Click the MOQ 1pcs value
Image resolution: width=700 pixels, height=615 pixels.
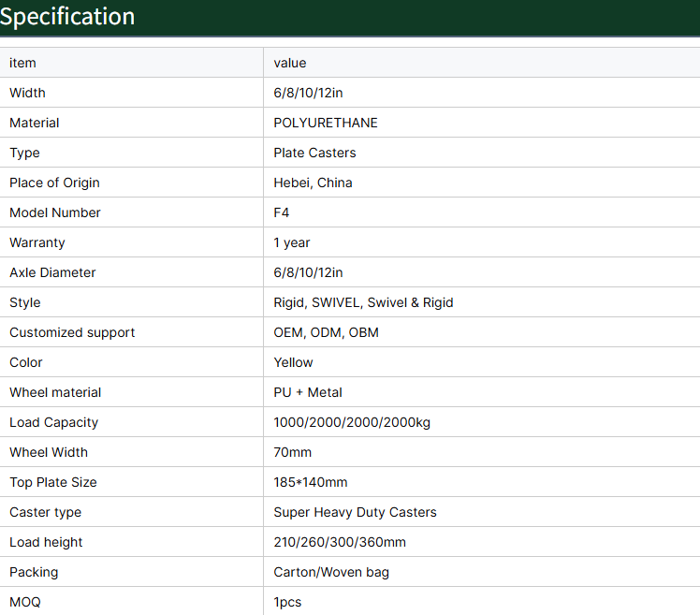pos(287,602)
